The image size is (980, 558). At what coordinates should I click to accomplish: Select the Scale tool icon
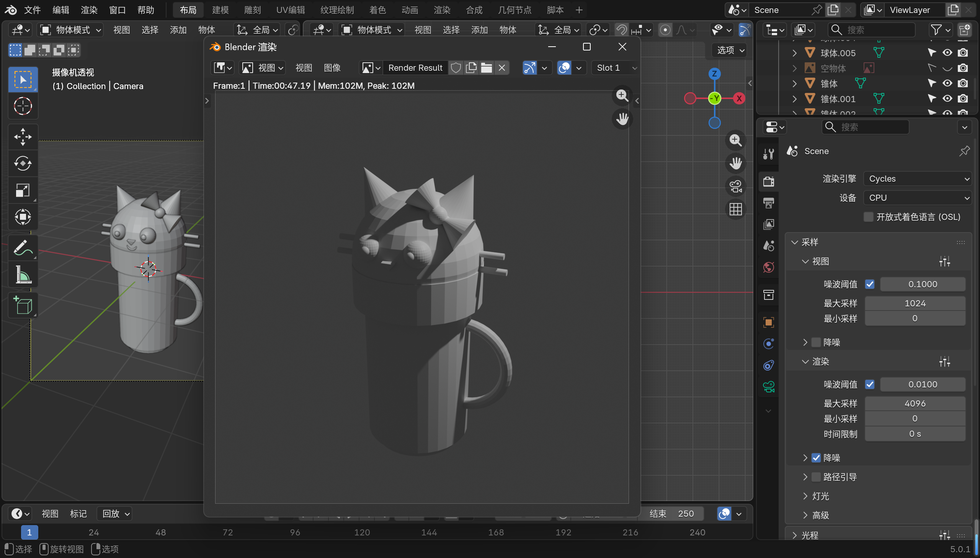point(23,190)
